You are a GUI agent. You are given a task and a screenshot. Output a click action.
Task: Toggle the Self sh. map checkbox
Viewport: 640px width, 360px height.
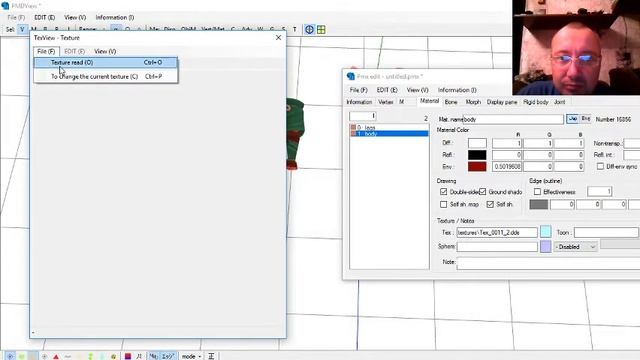[x=444, y=204]
